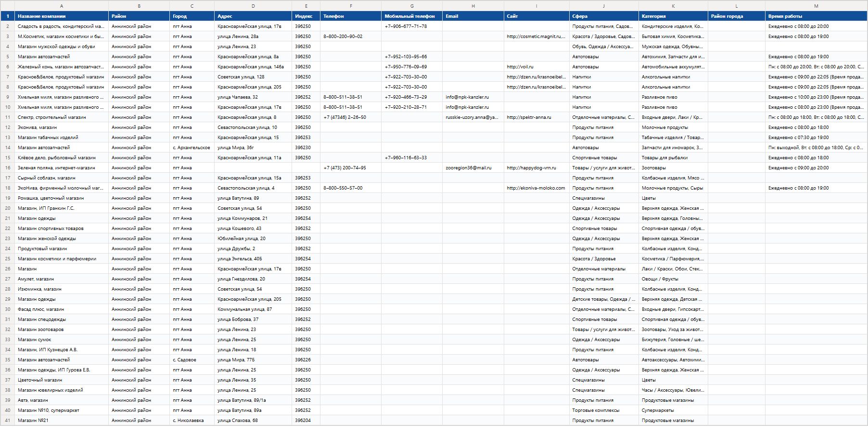The image size is (868, 434).
Task: Select the 'Амулет, магазин' cell
Action: 62,279
